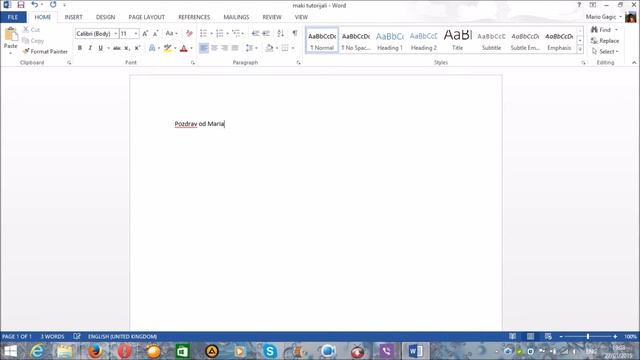Viewport: 640px width, 360px height.
Task: Open the FILE tab
Action: (x=13, y=17)
